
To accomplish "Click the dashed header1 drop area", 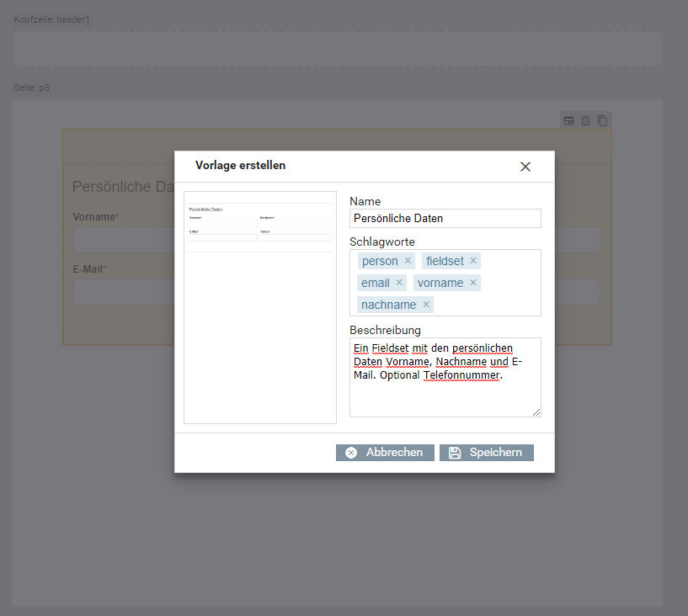I will click(x=337, y=50).
